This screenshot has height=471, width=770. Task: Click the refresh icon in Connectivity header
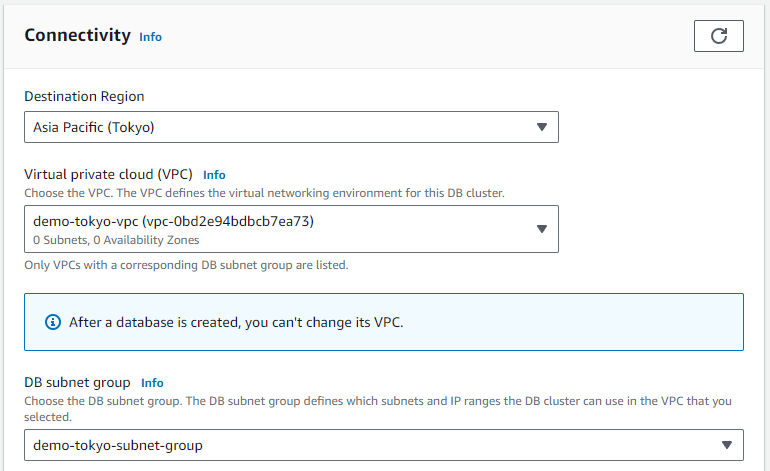(718, 36)
